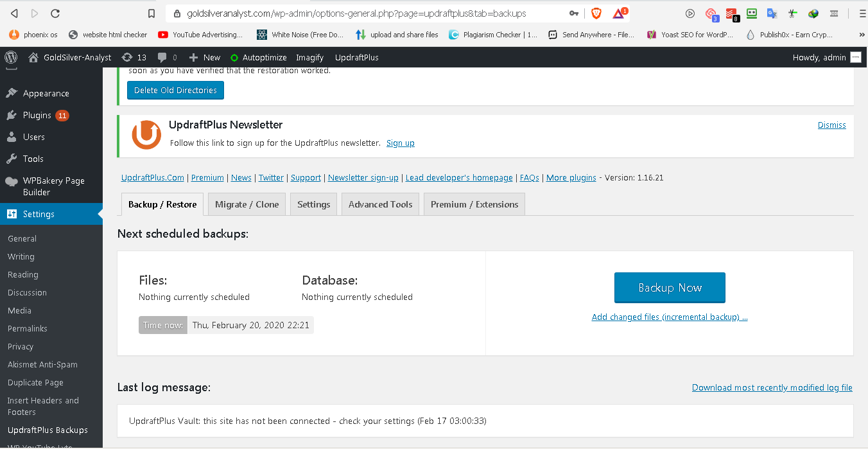The image size is (868, 449).
Task: Click Add changed files incremental backup link
Action: coord(670,317)
